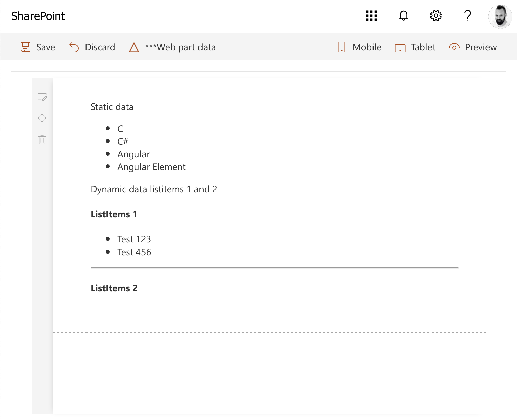Open the ***Web part data panel
The height and width of the screenshot is (420, 517).
[180, 47]
